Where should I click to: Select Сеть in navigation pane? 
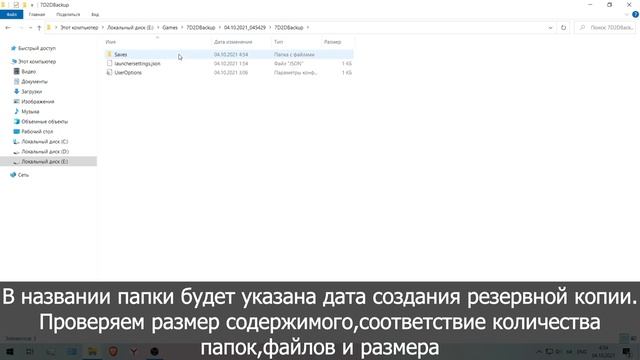pos(23,175)
